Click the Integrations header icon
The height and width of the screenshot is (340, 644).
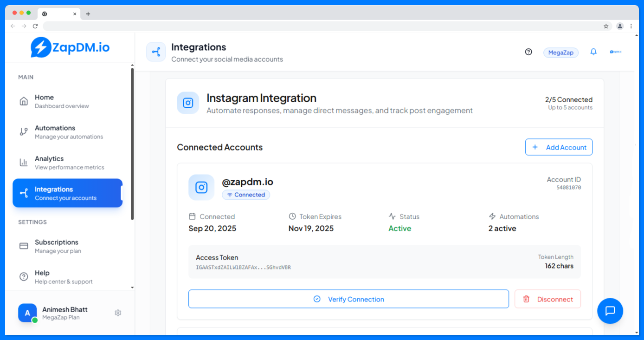156,52
